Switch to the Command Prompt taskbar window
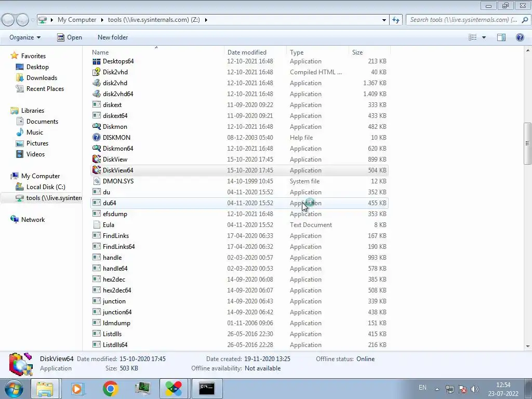The width and height of the screenshot is (532, 399). pyautogui.click(x=207, y=389)
